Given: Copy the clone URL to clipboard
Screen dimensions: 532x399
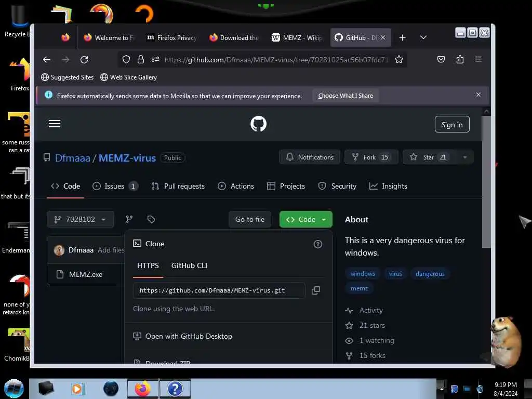Looking at the screenshot, I should [x=316, y=290].
